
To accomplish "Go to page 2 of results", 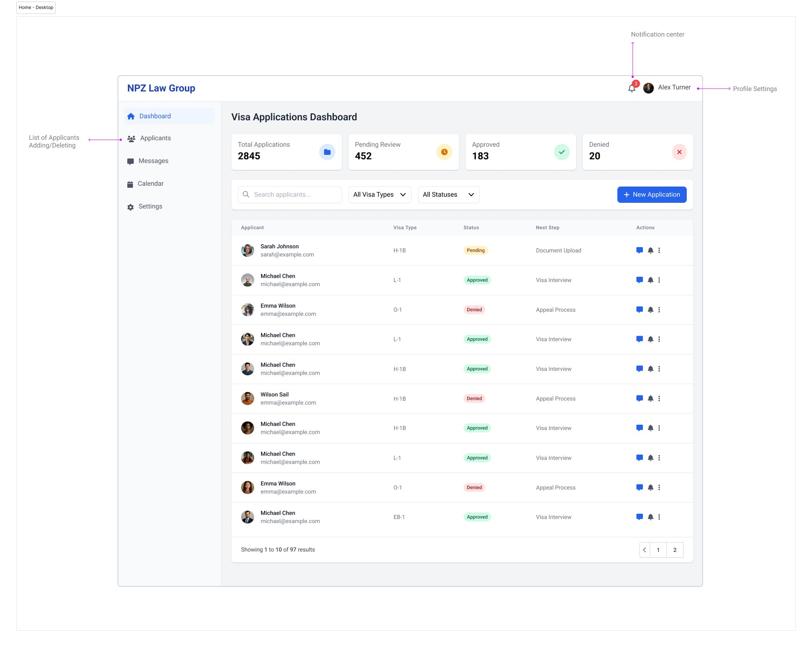I will 675,550.
